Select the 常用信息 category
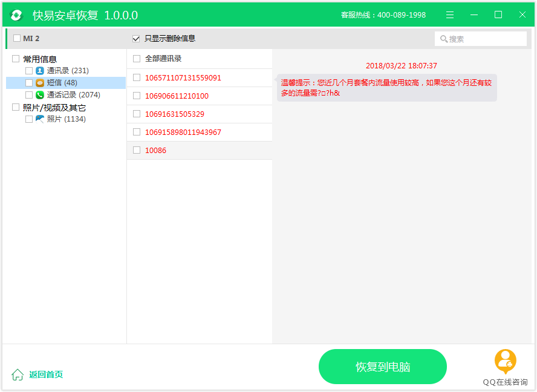 click(x=40, y=59)
